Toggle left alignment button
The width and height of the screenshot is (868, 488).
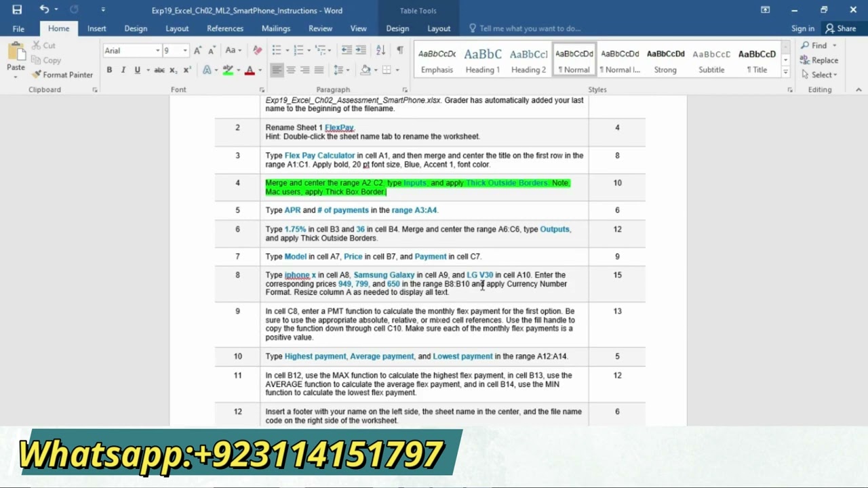(x=277, y=70)
